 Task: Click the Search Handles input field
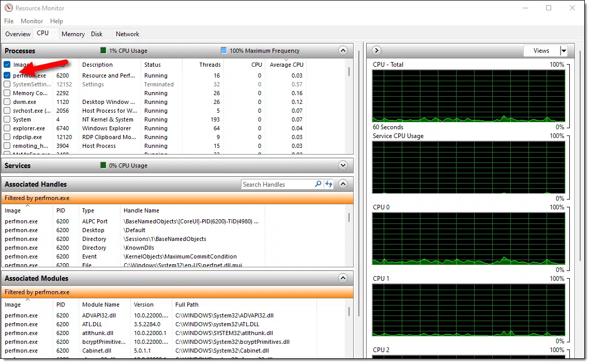tap(278, 184)
